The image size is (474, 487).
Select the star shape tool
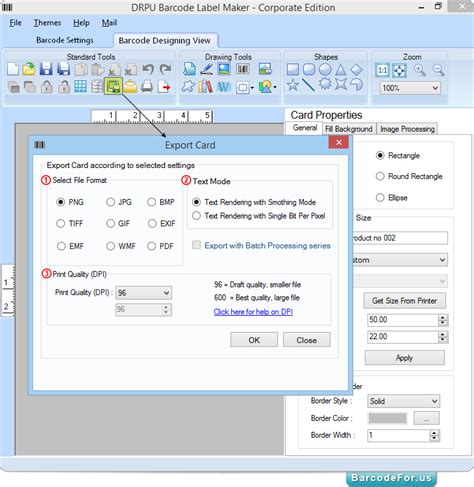(x=292, y=85)
